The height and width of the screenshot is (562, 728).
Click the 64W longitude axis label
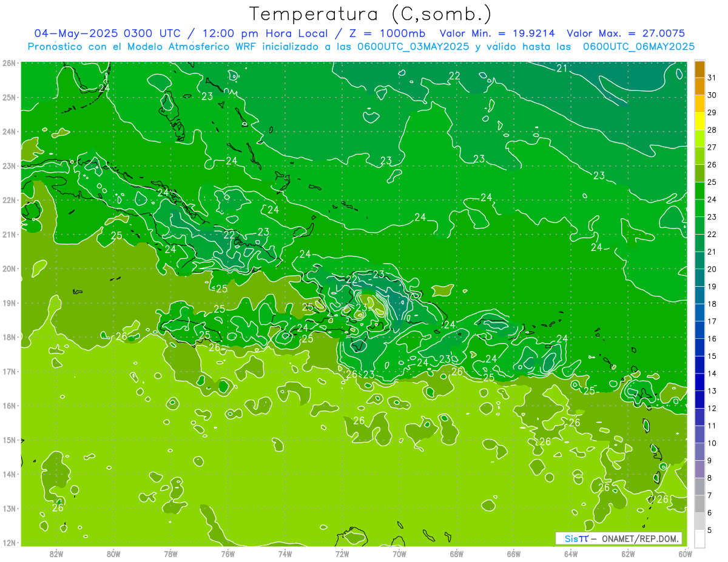point(571,554)
